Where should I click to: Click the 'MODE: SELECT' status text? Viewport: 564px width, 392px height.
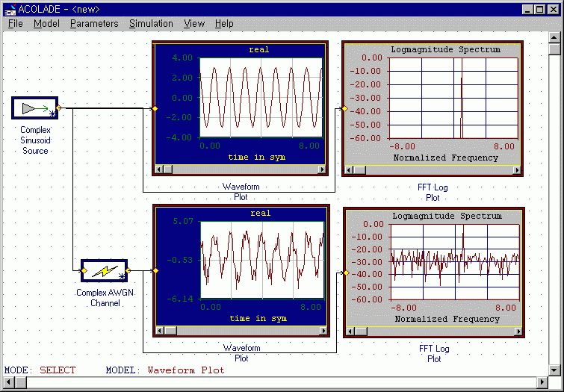[x=40, y=370]
